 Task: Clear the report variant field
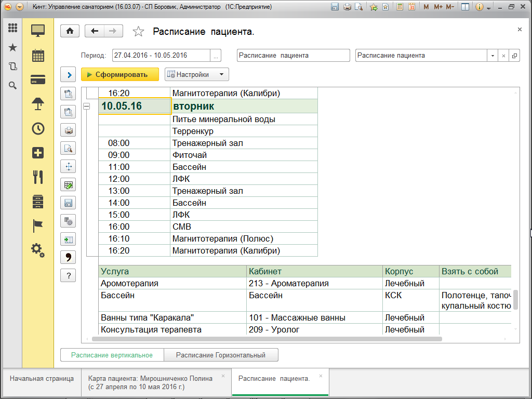click(x=503, y=56)
